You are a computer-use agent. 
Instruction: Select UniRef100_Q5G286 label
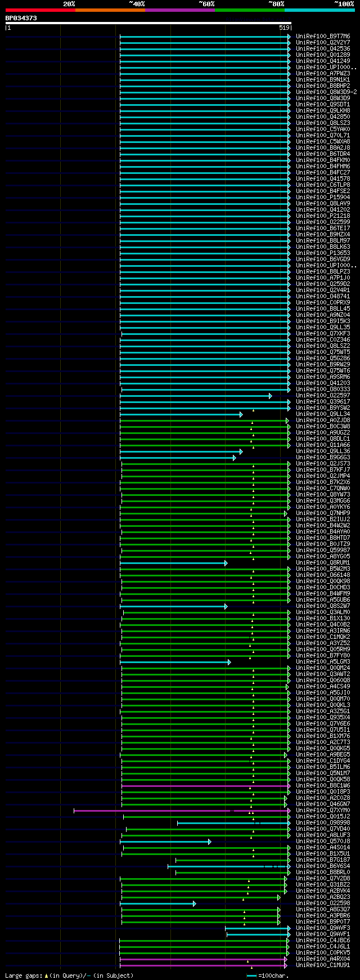pyautogui.click(x=323, y=359)
